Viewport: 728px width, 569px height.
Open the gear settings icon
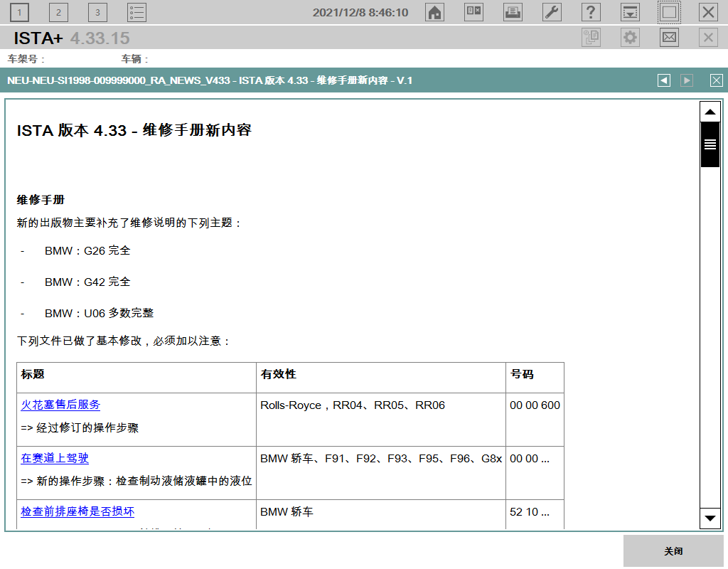[x=630, y=37]
